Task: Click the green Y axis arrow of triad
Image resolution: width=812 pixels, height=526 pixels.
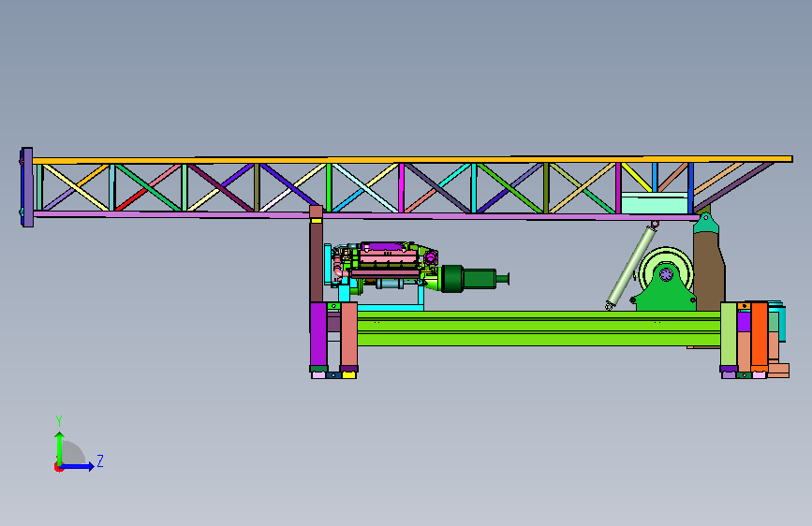Action: pyautogui.click(x=60, y=447)
